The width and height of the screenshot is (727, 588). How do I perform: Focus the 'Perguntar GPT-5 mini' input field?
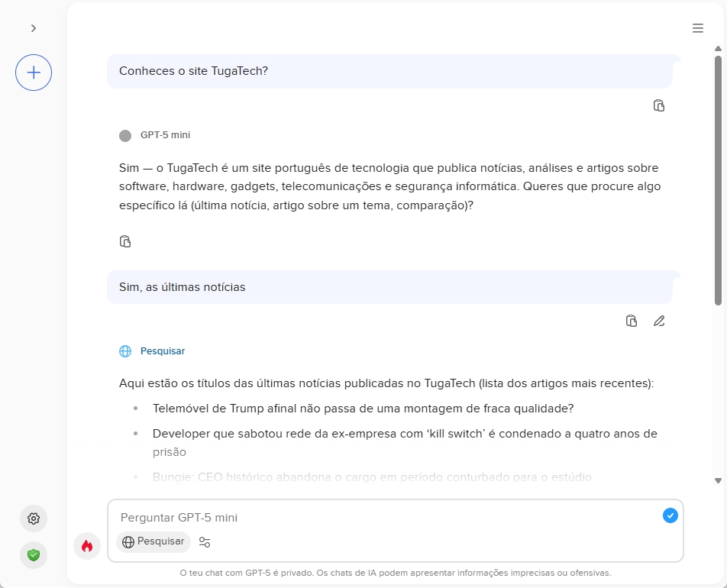click(x=382, y=518)
